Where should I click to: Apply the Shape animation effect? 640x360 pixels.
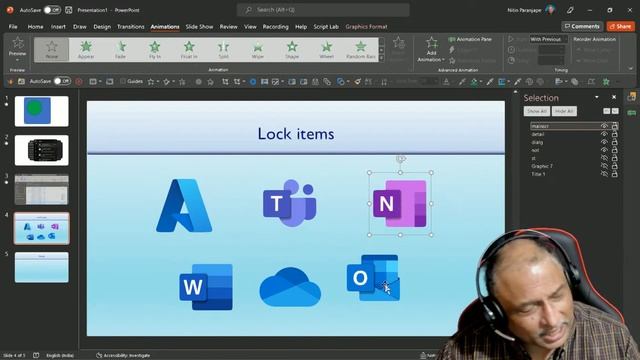292,49
